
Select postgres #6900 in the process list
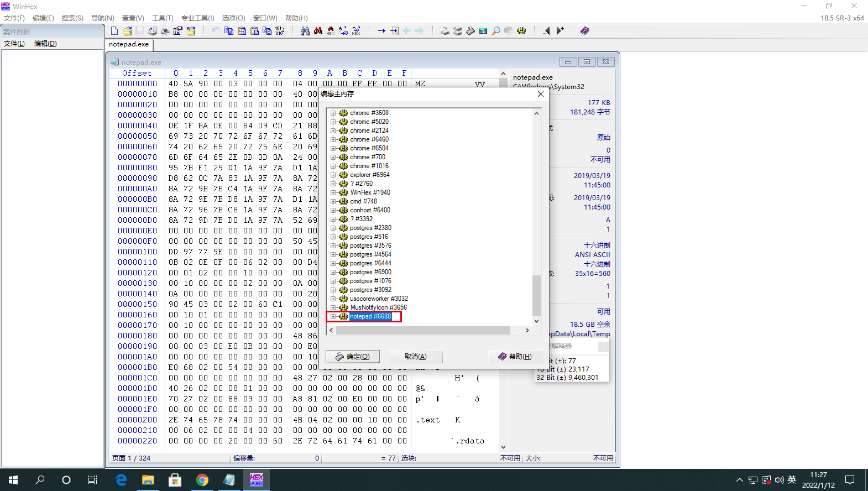pyautogui.click(x=370, y=272)
